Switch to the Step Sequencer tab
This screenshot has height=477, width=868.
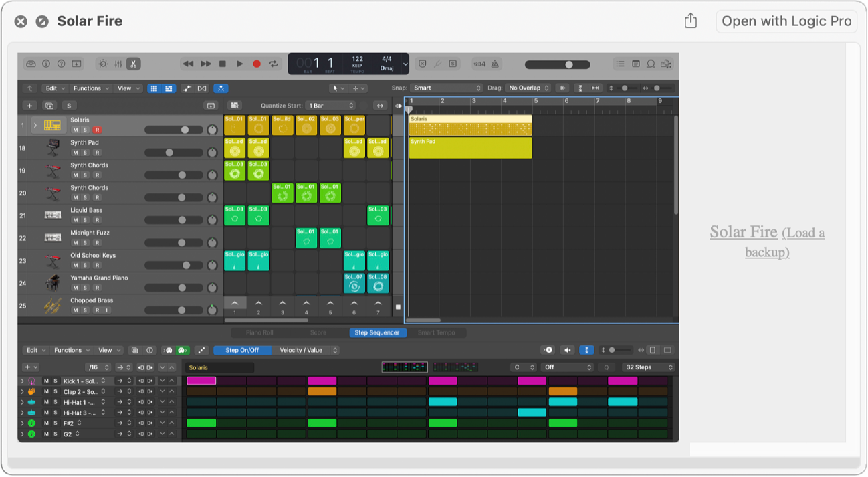click(377, 332)
